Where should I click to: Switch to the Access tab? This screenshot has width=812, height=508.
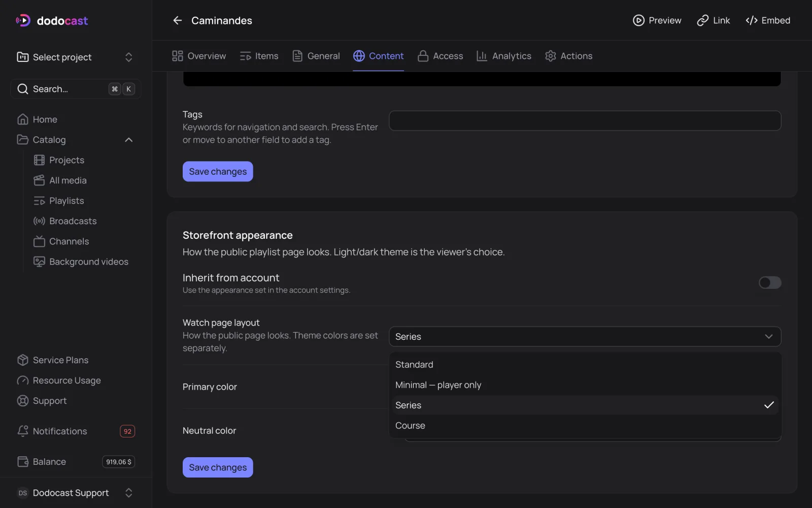pos(440,56)
